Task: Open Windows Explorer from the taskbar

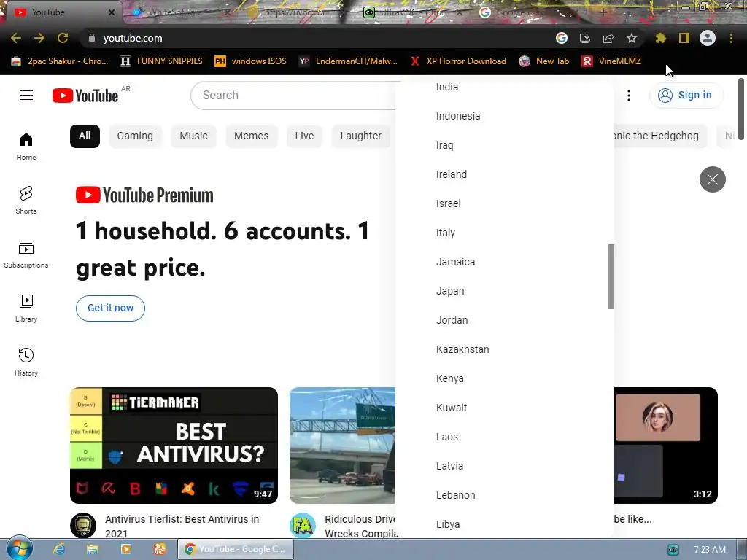Action: 93,549
